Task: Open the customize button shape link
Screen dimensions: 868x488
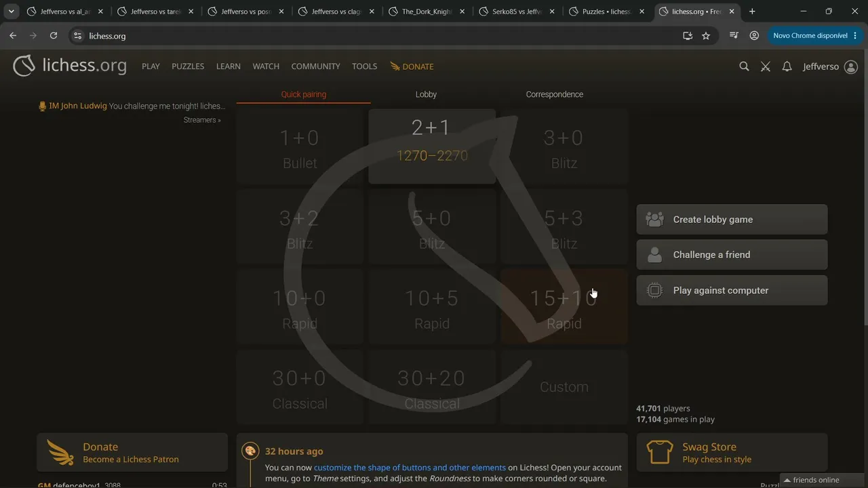Action: click(410, 468)
